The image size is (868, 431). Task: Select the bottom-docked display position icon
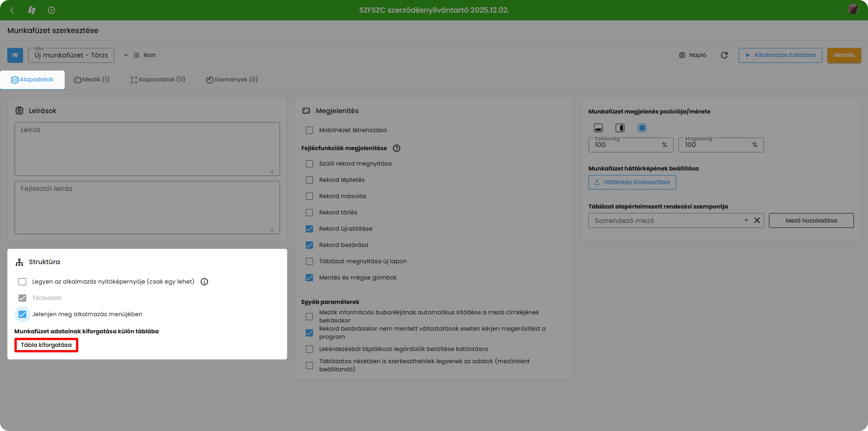click(598, 128)
